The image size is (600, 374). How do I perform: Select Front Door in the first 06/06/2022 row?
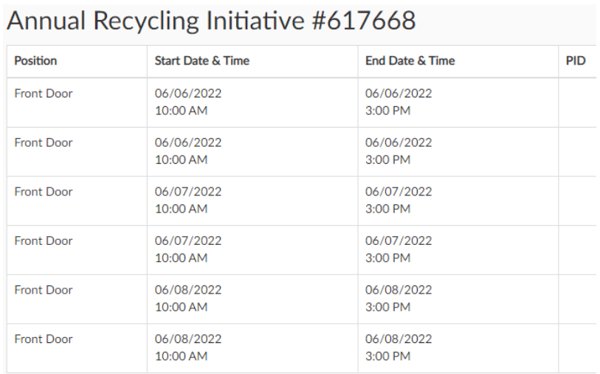point(43,93)
